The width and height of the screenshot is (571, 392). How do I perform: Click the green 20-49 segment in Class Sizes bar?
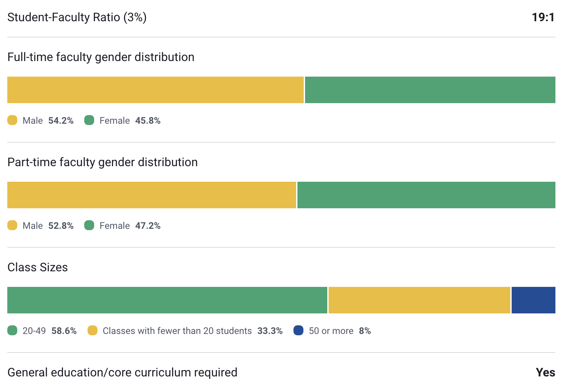coord(167,300)
